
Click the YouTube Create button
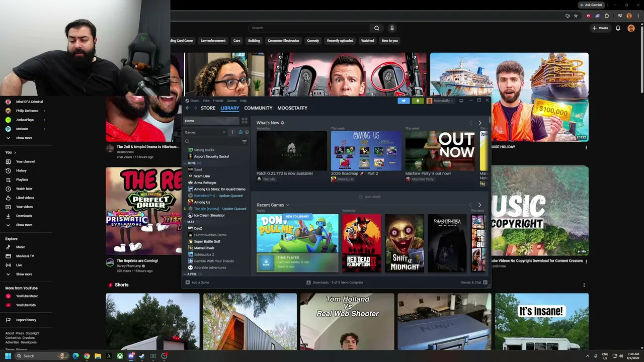pyautogui.click(x=601, y=28)
